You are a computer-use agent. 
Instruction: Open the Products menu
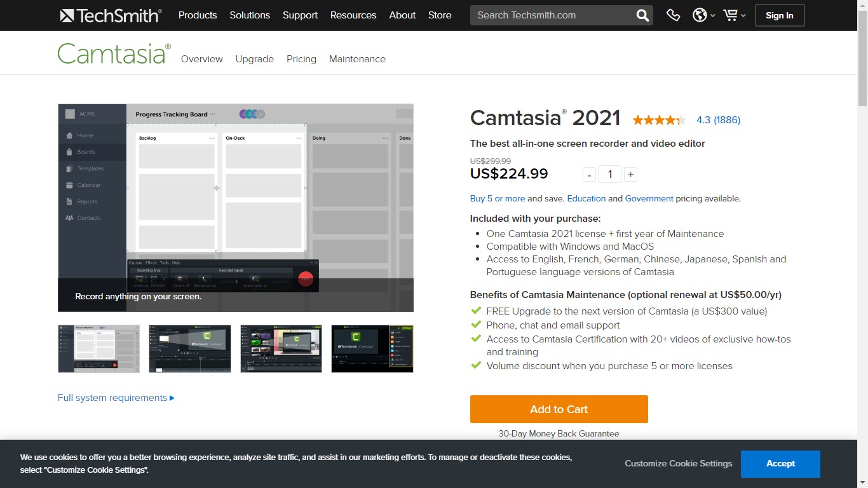[198, 15]
